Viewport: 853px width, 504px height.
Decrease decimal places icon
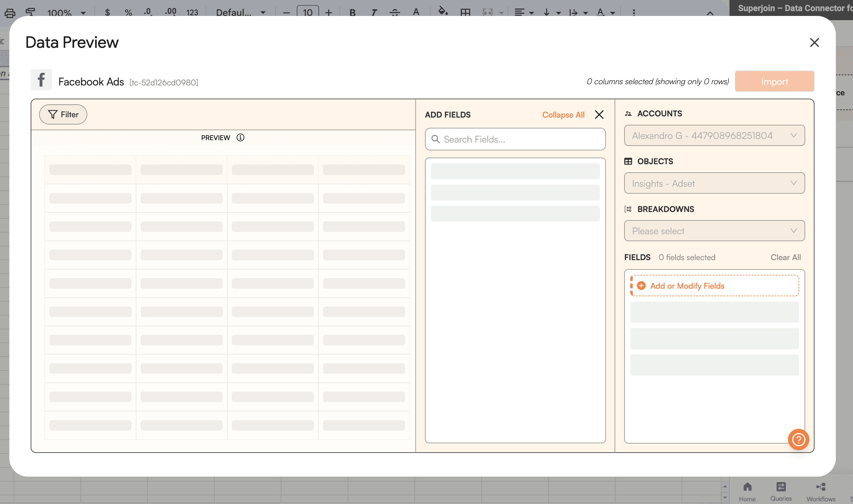click(x=148, y=12)
